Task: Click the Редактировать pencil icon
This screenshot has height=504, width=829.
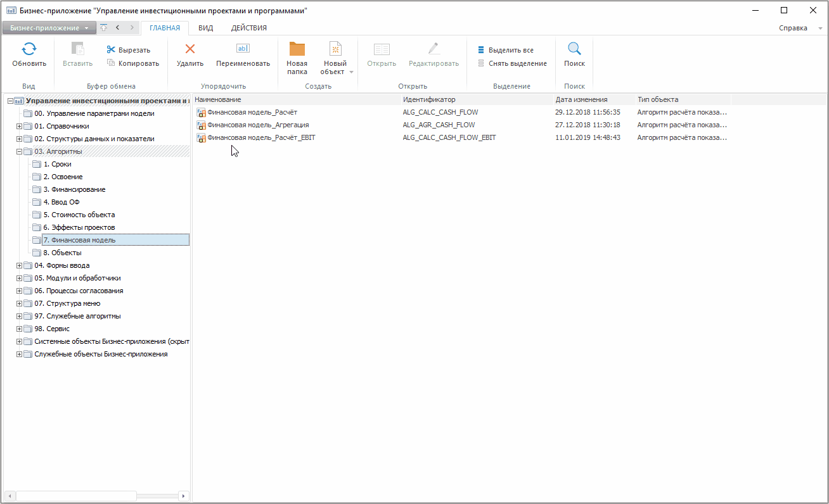Action: tap(434, 49)
